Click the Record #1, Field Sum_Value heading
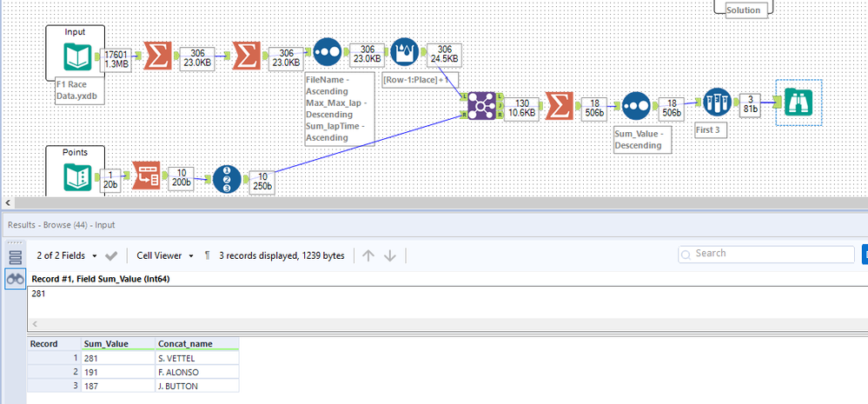This screenshot has height=404, width=868. click(x=101, y=279)
